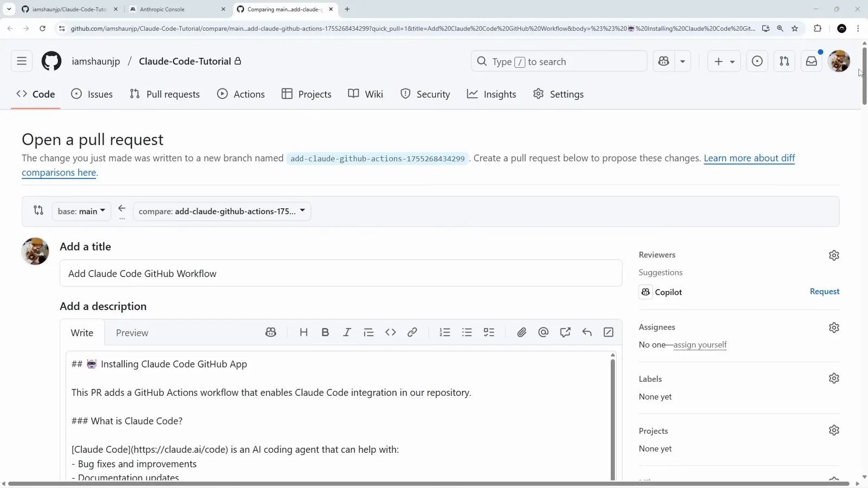The width and height of the screenshot is (868, 488).
Task: Insert an unordered bullet list
Action: pyautogui.click(x=467, y=332)
